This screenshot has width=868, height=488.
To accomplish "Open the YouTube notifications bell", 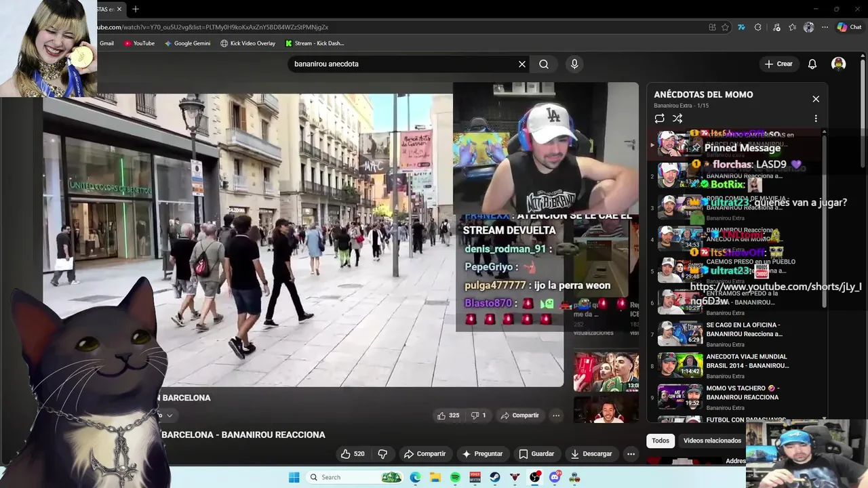I will [x=812, y=64].
